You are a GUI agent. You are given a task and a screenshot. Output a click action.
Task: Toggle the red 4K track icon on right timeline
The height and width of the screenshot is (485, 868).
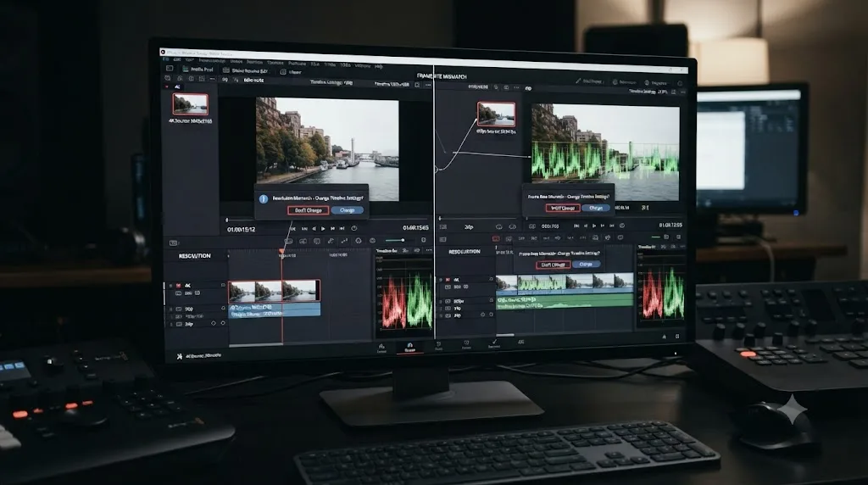[x=448, y=280]
